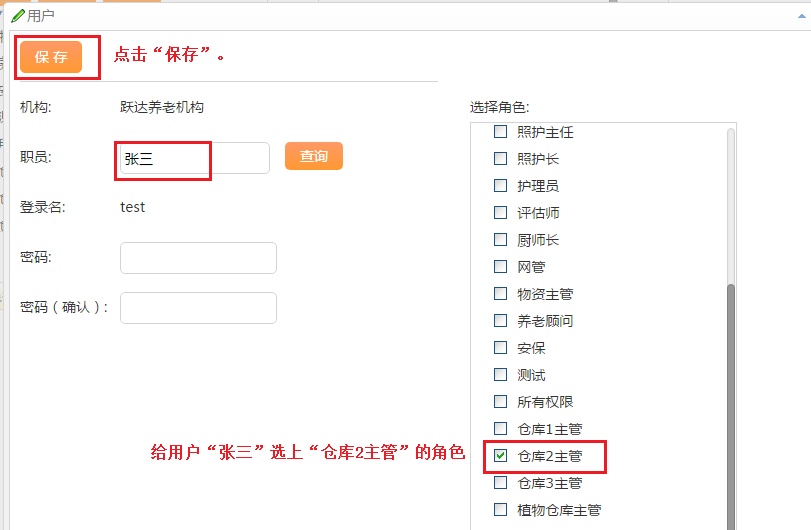Focus the 职员 input field

click(194, 158)
